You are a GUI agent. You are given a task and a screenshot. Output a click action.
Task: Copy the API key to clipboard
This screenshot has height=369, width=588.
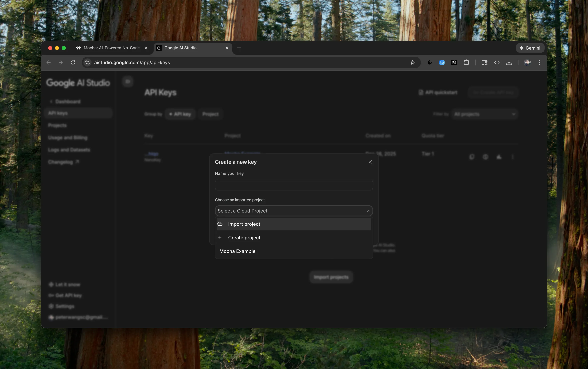click(472, 157)
